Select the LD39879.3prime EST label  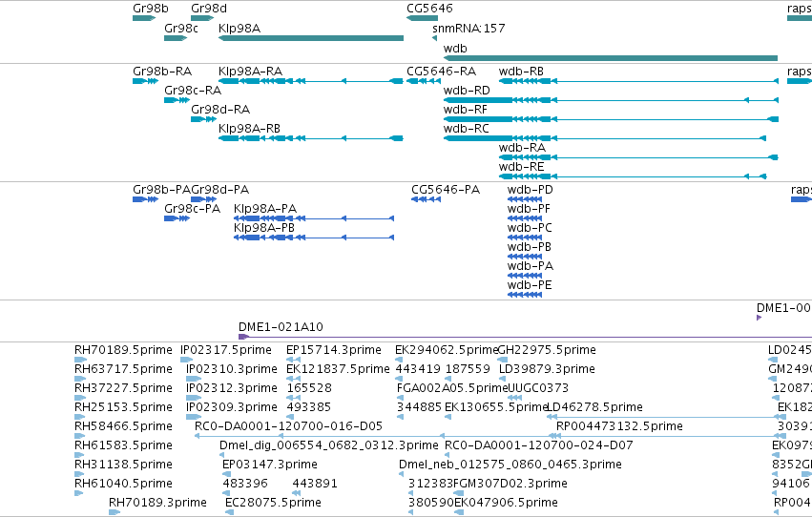click(547, 369)
